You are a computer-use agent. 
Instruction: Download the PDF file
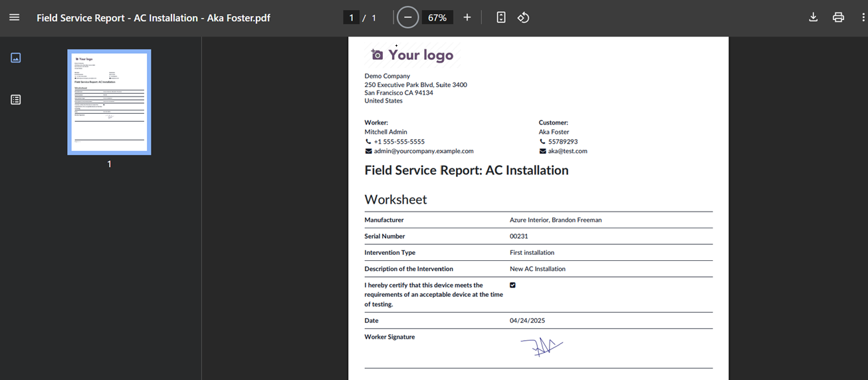click(813, 17)
